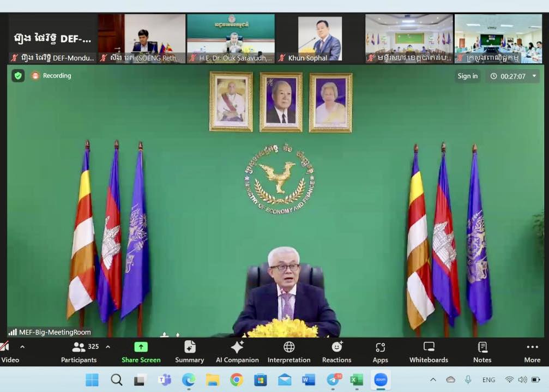Expand the video options caret
Screen dimensions: 549x392
[x=22, y=347]
